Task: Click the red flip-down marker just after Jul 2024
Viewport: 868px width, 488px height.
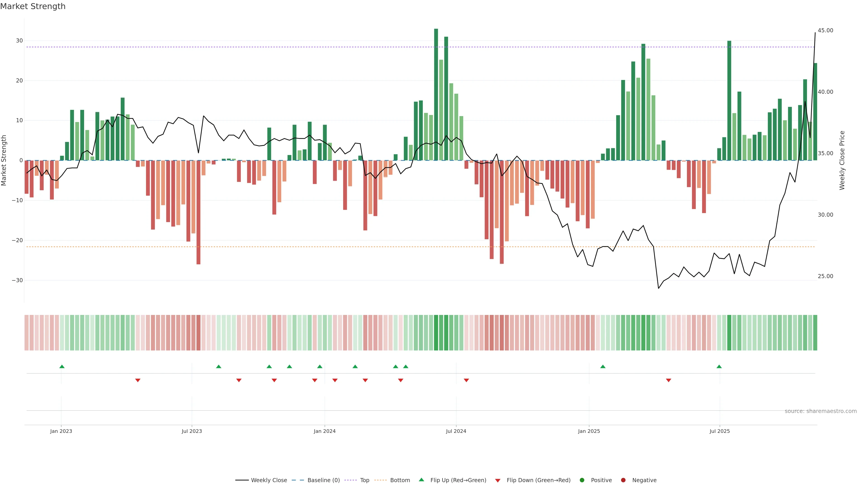Action: 466,380
